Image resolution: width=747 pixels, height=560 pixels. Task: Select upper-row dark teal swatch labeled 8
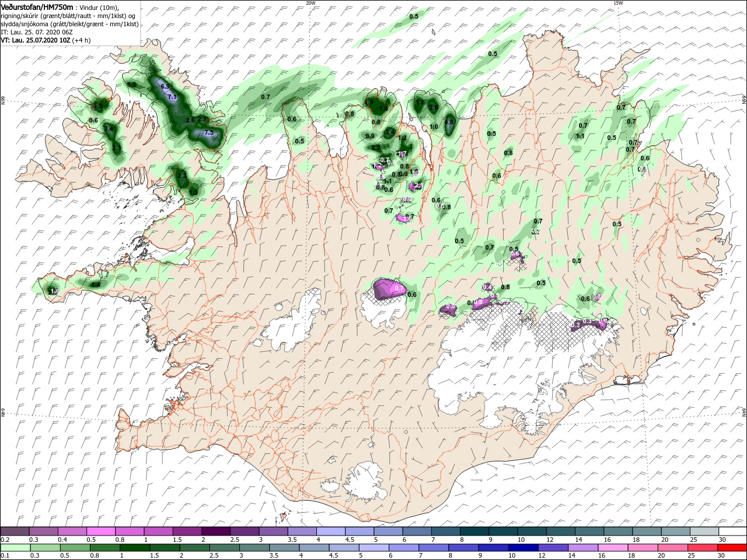pyautogui.click(x=474, y=531)
